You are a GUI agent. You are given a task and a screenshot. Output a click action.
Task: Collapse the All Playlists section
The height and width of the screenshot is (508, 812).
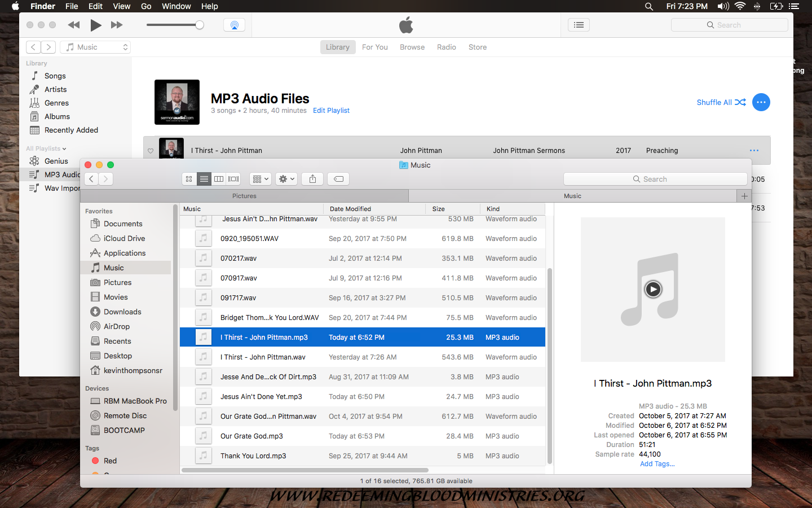coord(46,148)
